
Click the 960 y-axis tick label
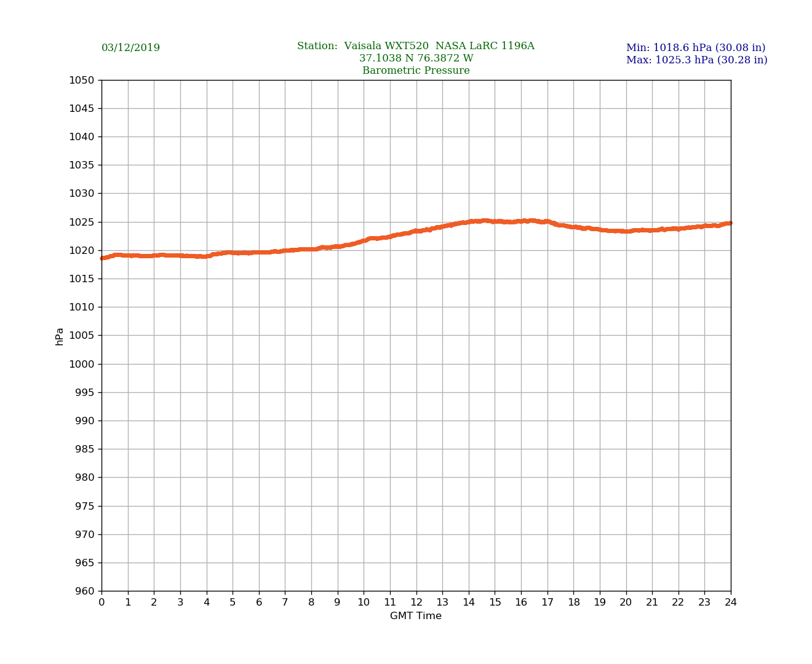[x=84, y=591]
